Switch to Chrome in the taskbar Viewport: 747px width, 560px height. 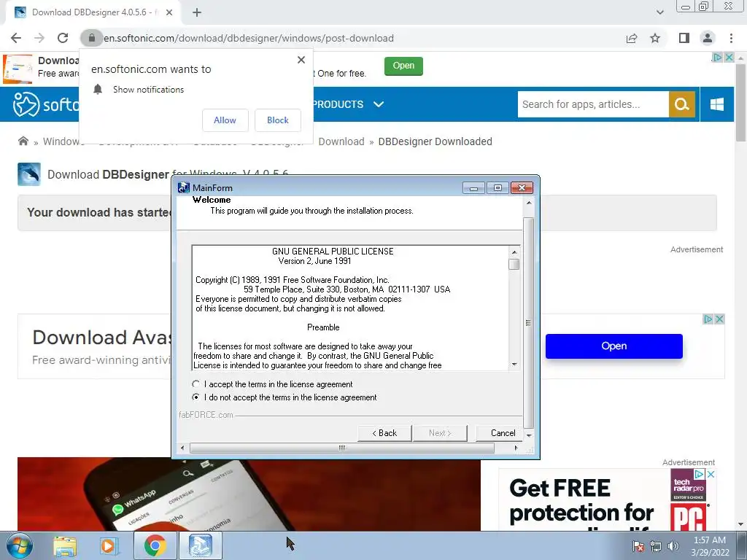[x=155, y=545]
